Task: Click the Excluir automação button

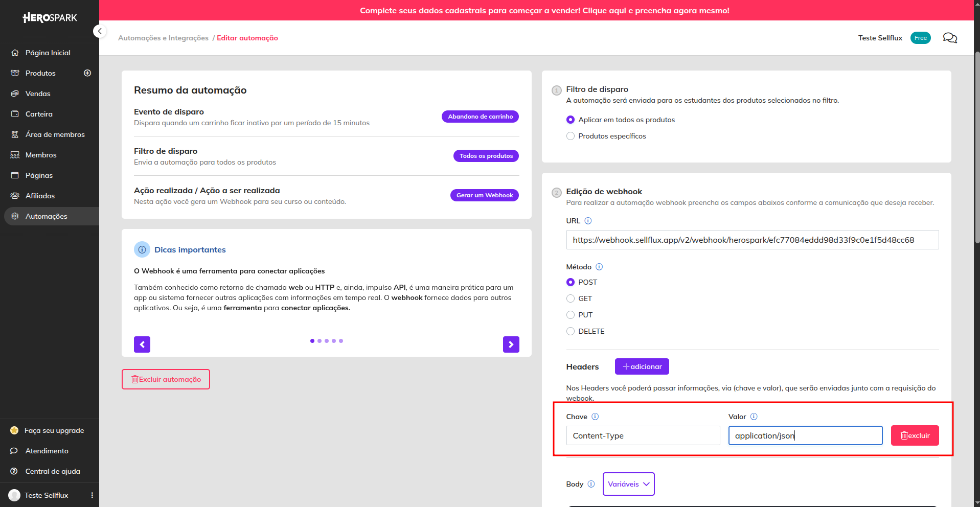Action: tap(166, 379)
